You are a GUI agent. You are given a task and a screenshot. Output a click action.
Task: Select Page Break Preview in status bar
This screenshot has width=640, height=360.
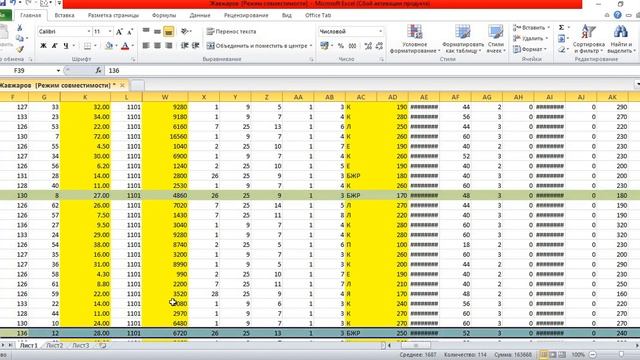(562, 355)
